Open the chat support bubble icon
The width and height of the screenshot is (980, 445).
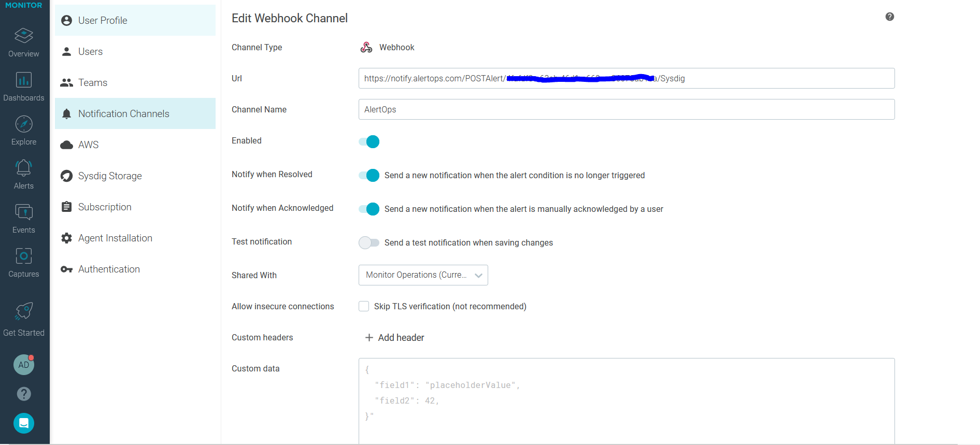pyautogui.click(x=24, y=423)
